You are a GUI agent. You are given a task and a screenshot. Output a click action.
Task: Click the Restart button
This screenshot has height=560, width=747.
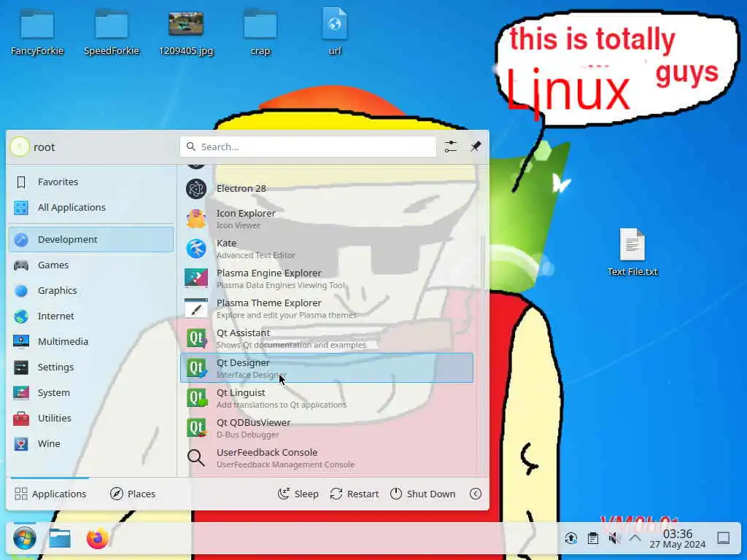click(355, 494)
